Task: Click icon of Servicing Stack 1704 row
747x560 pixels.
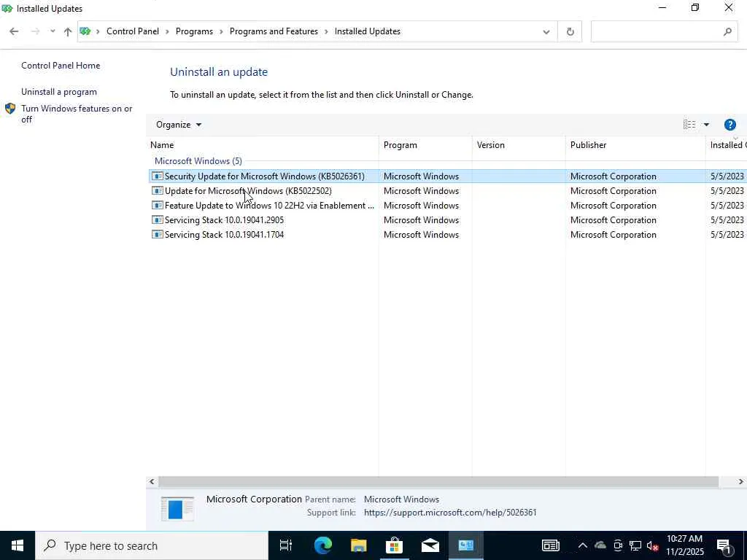Action: [158, 234]
